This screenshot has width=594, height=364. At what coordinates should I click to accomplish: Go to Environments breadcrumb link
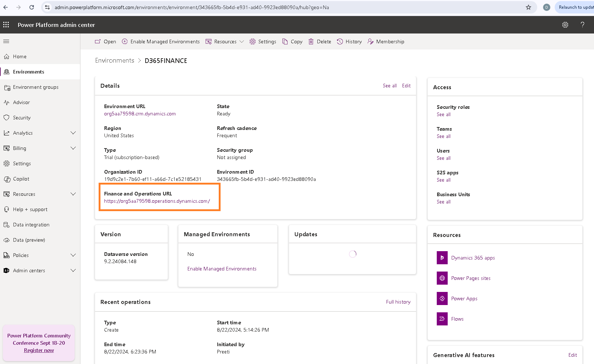click(x=115, y=60)
